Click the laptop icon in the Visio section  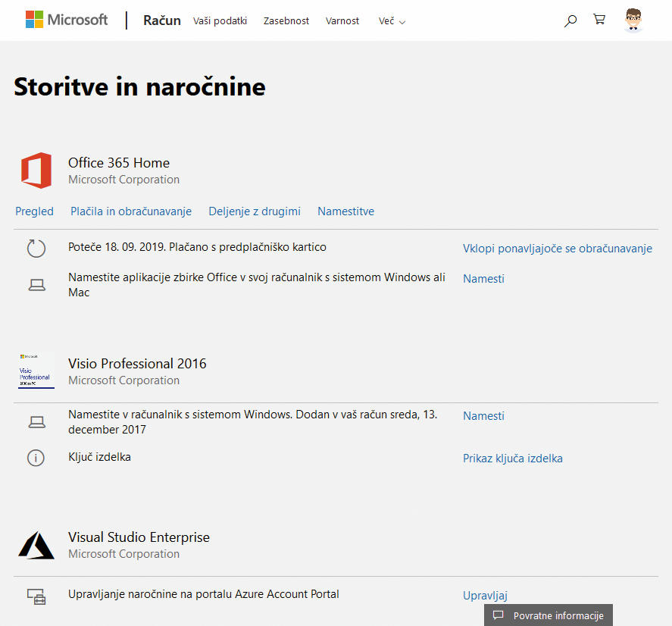(x=37, y=422)
